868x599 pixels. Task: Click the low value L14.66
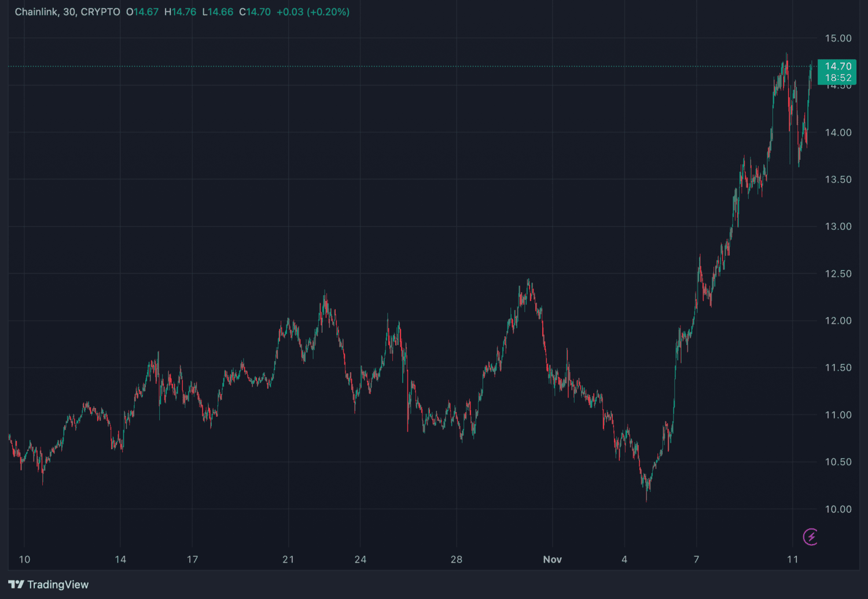(218, 12)
